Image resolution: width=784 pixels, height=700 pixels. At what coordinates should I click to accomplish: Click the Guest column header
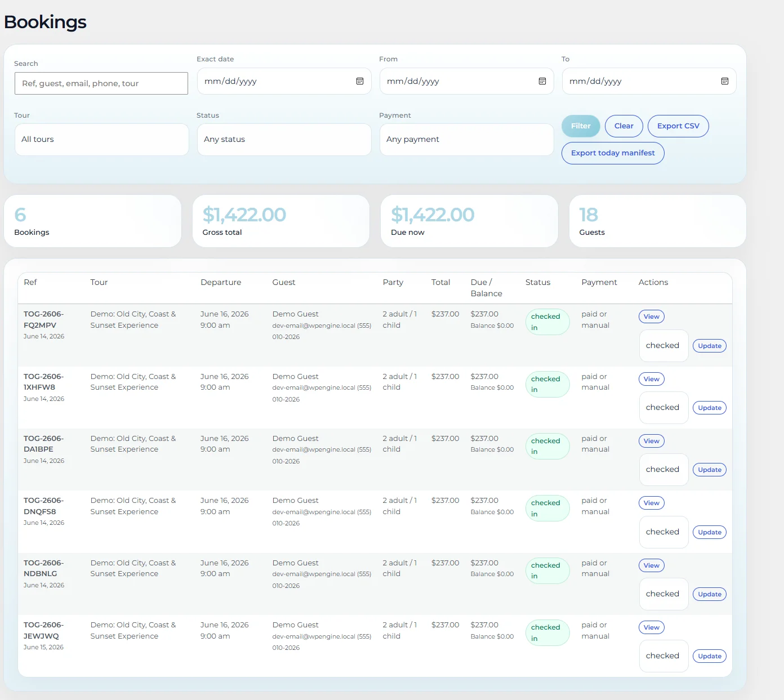pos(284,283)
